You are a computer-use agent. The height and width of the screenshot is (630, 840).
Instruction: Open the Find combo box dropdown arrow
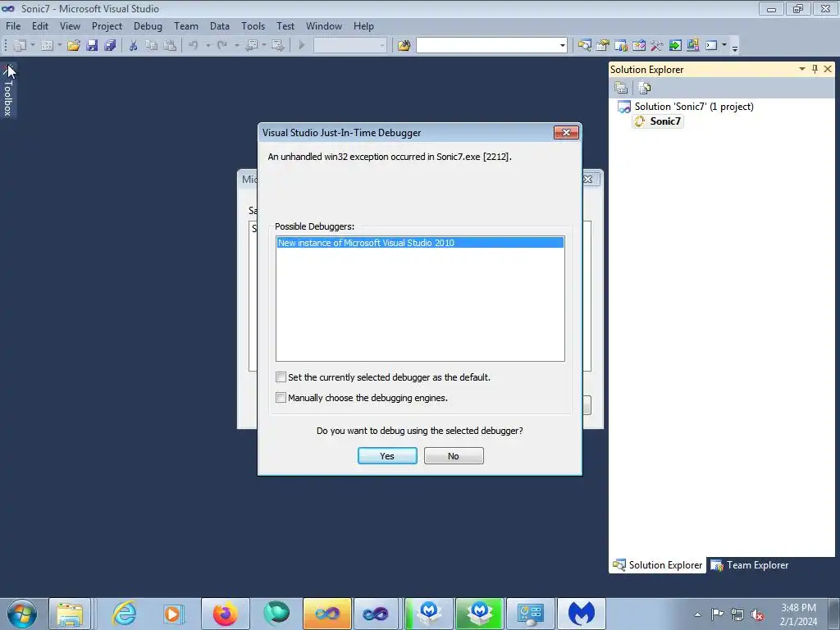point(562,46)
